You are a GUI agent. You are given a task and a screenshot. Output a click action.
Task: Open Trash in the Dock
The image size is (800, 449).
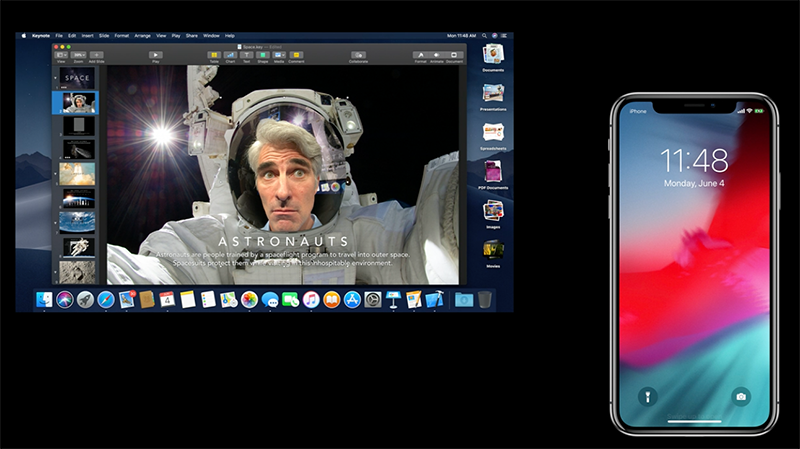(x=485, y=300)
